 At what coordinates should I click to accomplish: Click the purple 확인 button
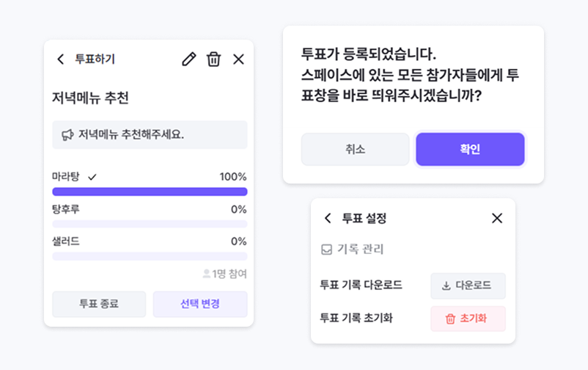click(470, 149)
